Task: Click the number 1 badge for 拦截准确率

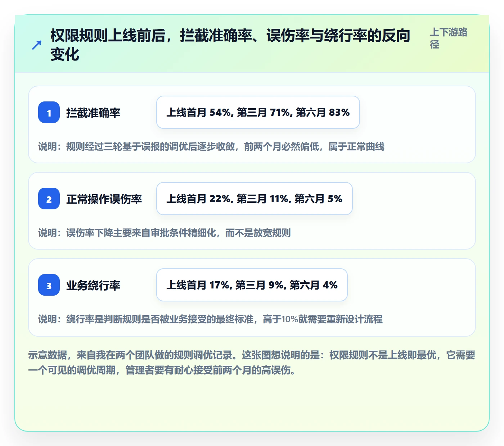Action: coord(49,113)
